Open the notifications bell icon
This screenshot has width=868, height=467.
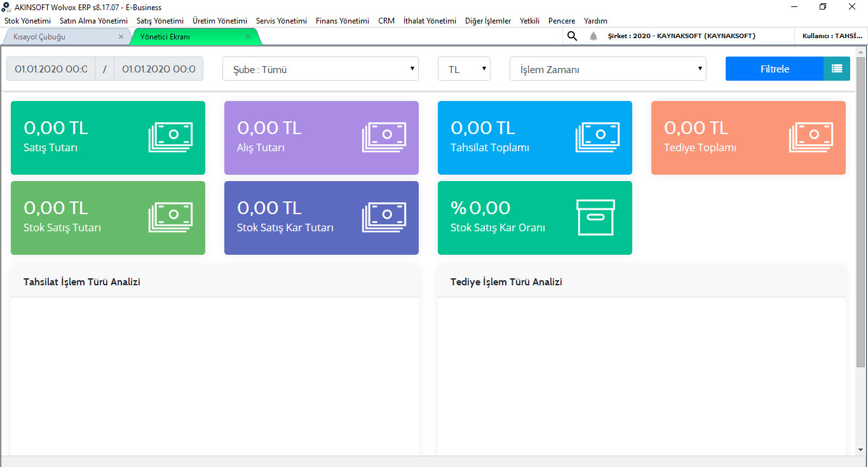tap(593, 36)
